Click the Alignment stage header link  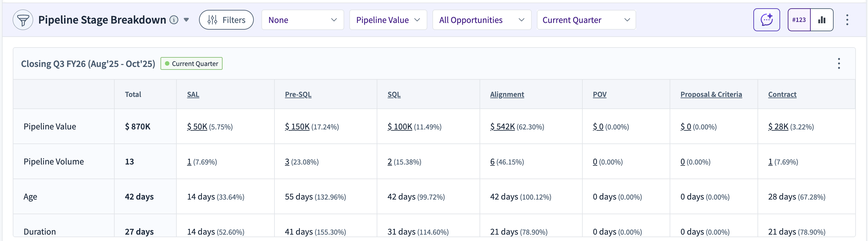coord(507,94)
